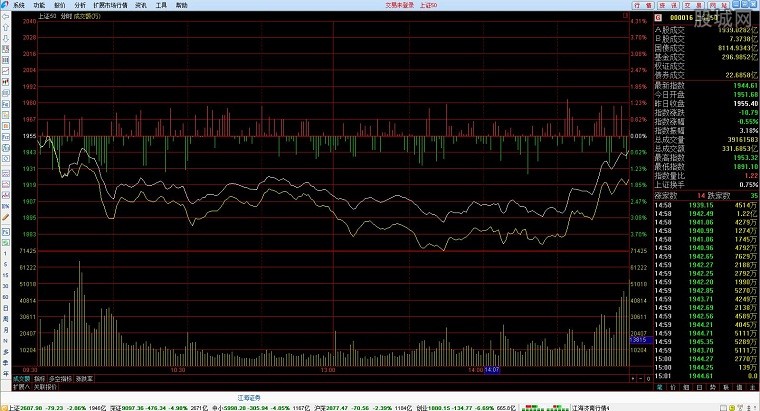Switch to the 成交量 tab below chart
This screenshot has width=760, height=411.
[x=21, y=379]
